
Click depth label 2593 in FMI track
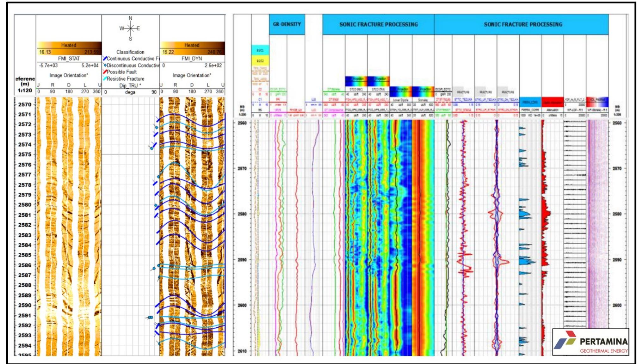[25, 335]
